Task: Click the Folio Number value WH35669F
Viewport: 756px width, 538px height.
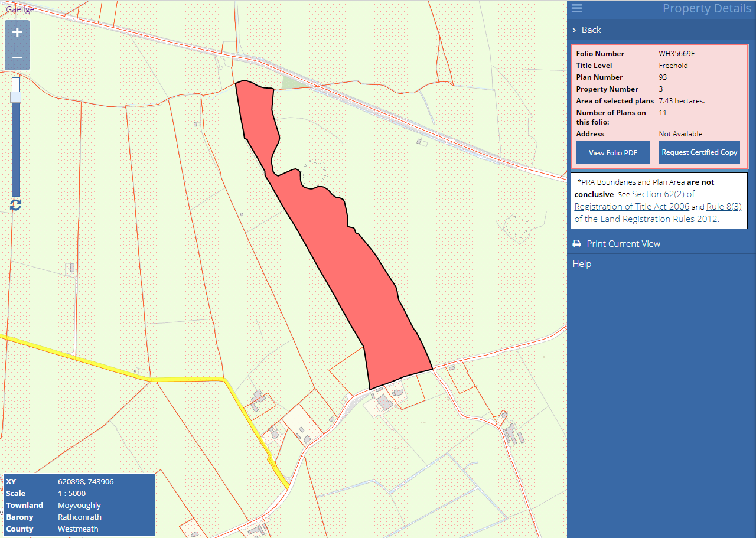Action: point(677,53)
